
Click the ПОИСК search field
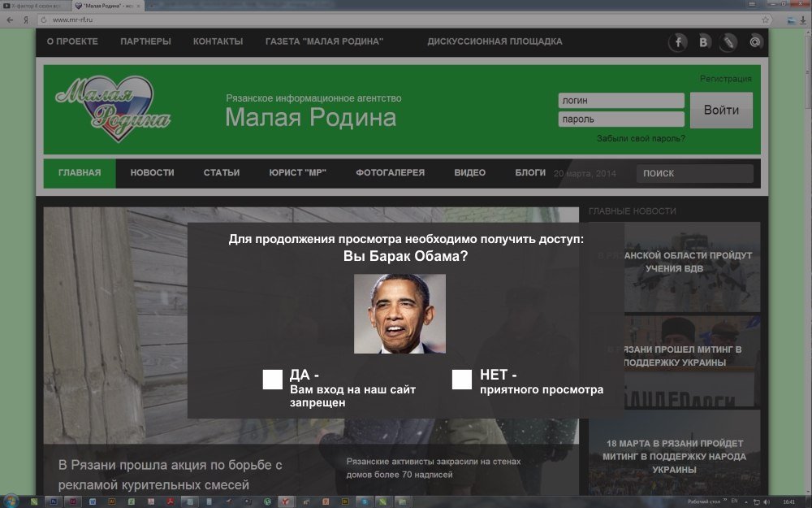pyautogui.click(x=695, y=173)
